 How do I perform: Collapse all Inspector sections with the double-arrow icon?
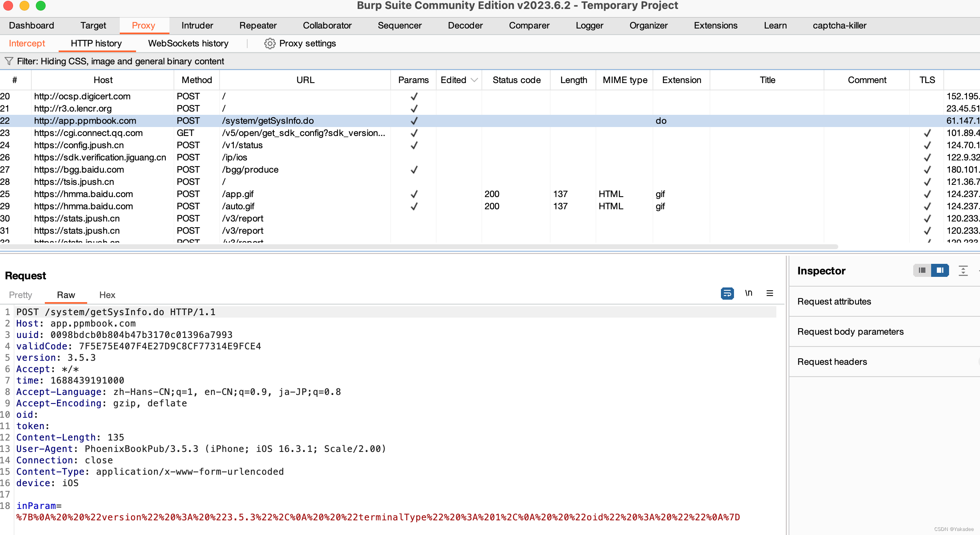pyautogui.click(x=963, y=270)
